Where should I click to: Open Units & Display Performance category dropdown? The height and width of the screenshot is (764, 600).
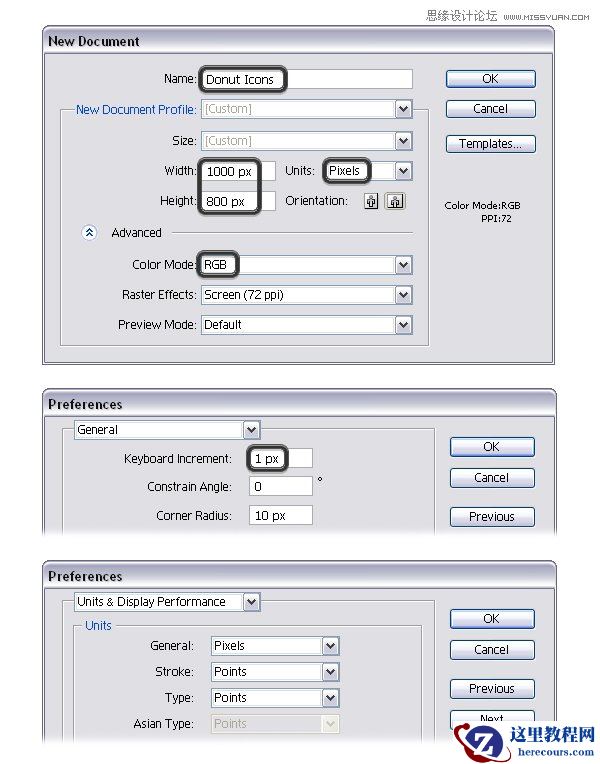251,602
